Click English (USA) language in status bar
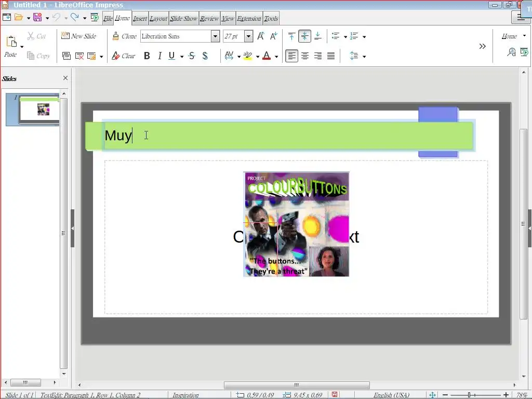 pos(391,395)
